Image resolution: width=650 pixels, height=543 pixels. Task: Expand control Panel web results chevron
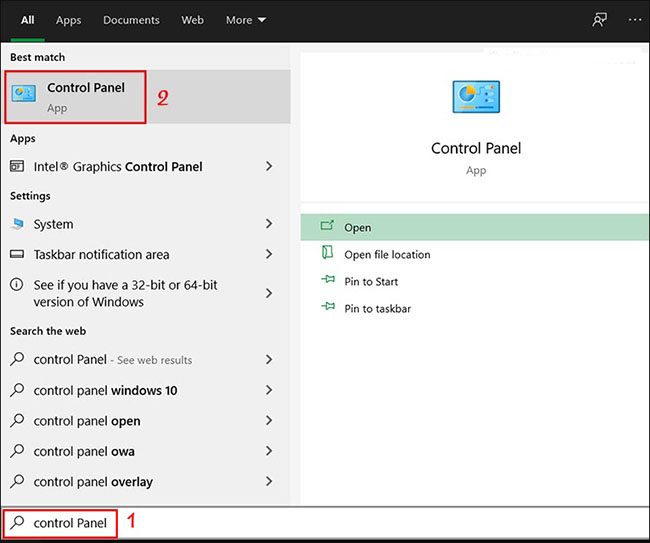point(269,359)
